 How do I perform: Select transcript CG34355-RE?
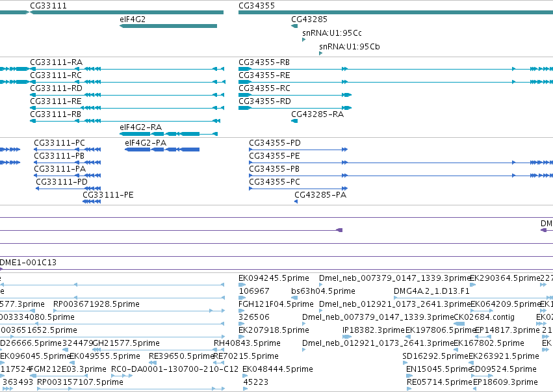(x=396, y=82)
